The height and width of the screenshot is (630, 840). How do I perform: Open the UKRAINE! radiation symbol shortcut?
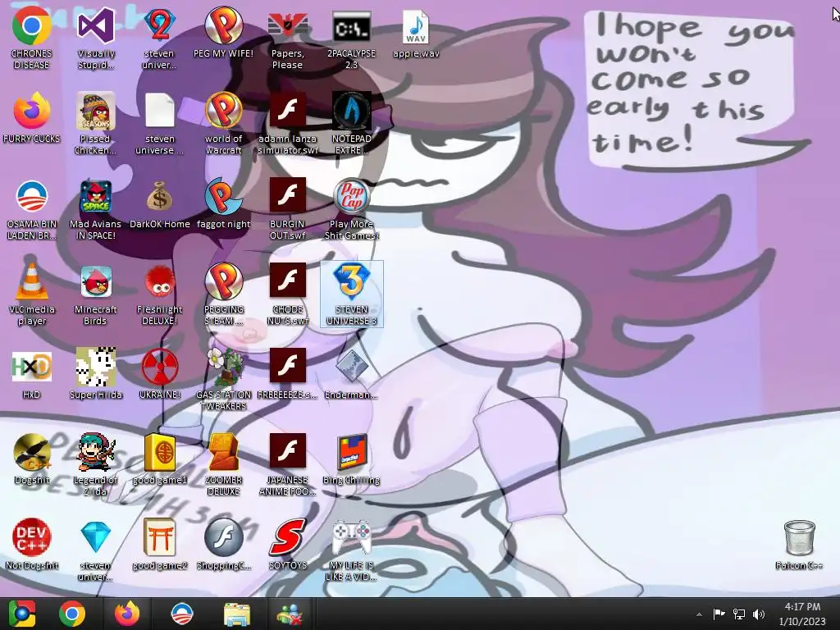(160, 374)
